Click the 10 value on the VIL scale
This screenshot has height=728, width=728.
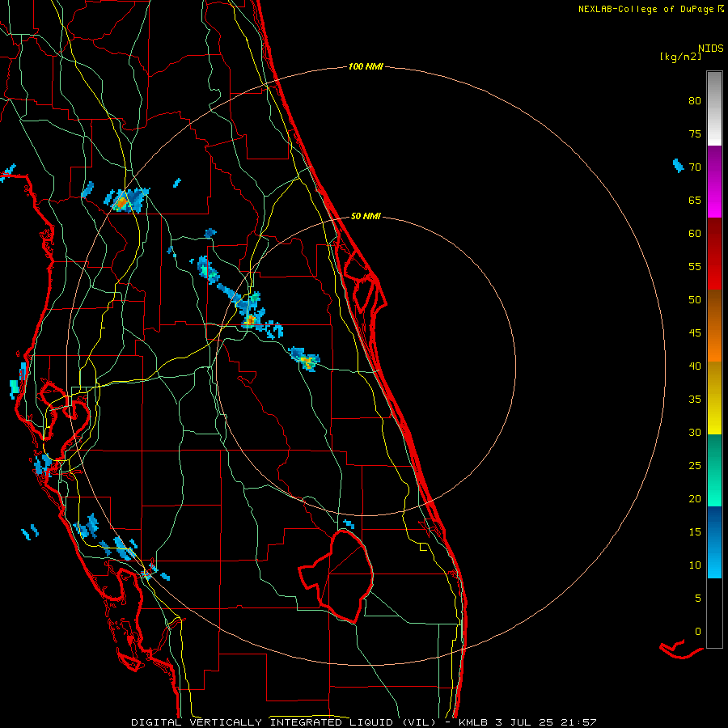tap(695, 565)
